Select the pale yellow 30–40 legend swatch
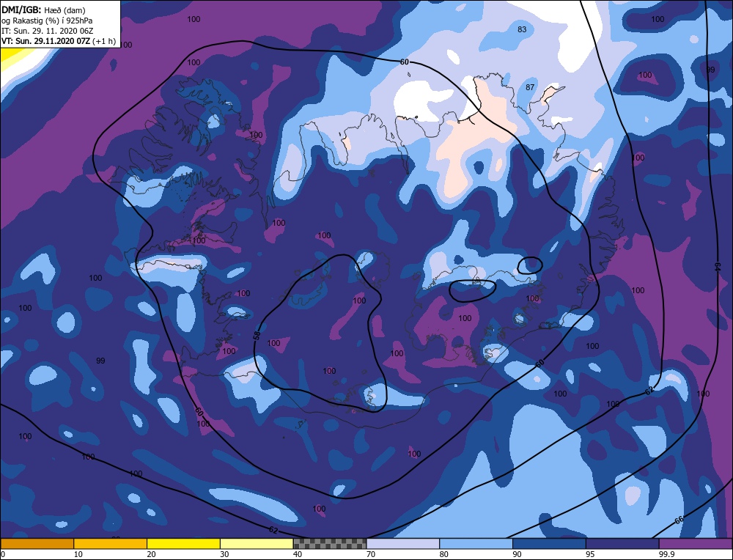This screenshot has height=560, width=733. click(x=257, y=544)
